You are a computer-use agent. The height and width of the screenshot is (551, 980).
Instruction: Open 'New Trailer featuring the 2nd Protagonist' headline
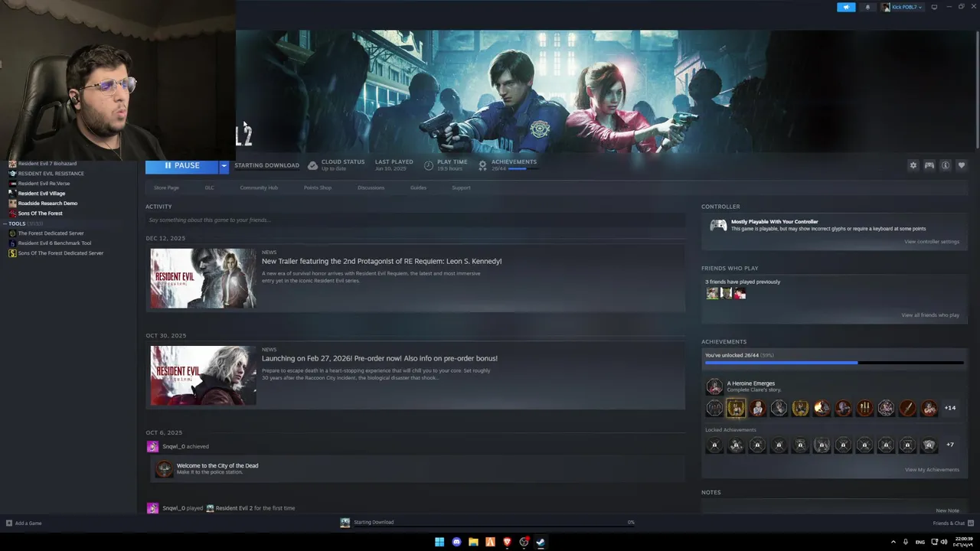click(x=381, y=261)
